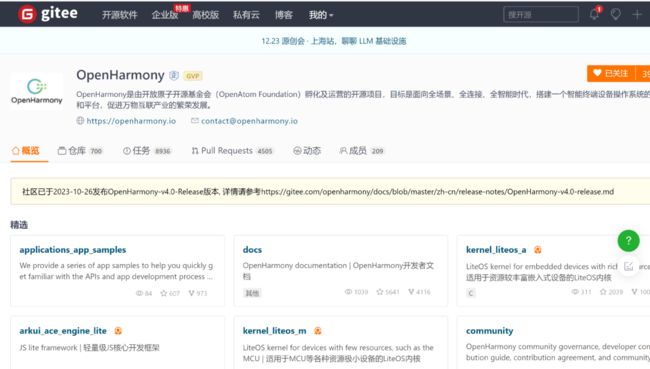Click star count 5641 on docs card
The width and height of the screenshot is (650, 369).
coord(388,292)
